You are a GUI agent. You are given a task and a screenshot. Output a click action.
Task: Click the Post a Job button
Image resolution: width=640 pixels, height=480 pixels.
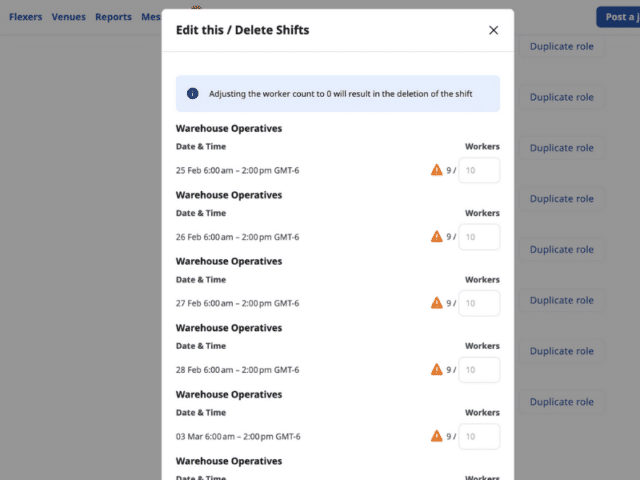click(x=618, y=17)
